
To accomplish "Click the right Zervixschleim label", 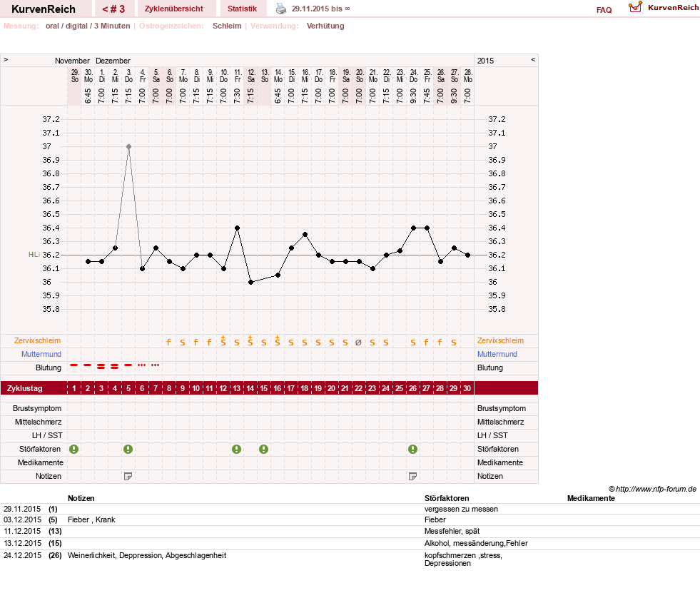I will 500,340.
